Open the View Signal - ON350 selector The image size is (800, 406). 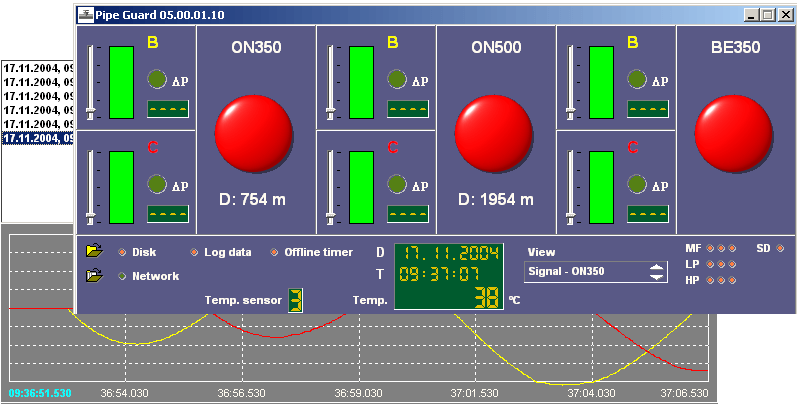click(595, 272)
